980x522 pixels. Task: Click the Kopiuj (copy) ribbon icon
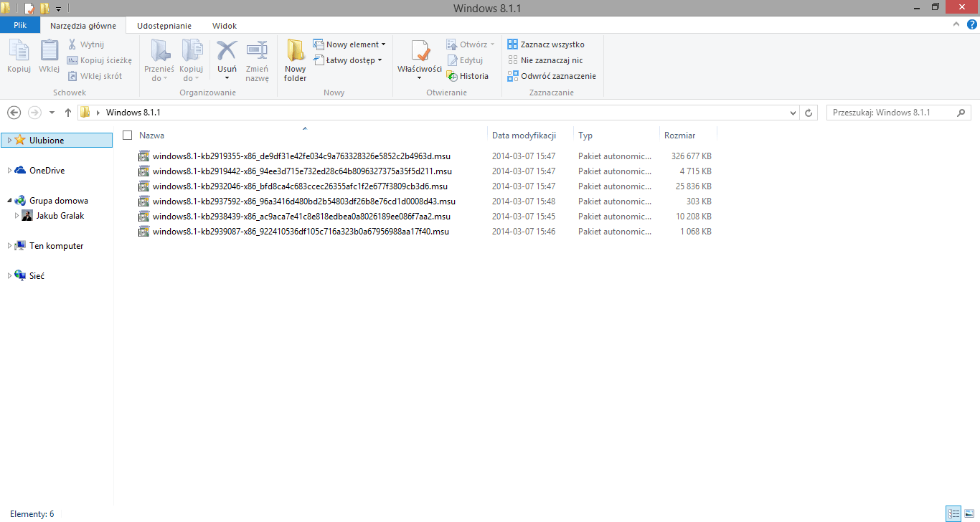coord(19,51)
